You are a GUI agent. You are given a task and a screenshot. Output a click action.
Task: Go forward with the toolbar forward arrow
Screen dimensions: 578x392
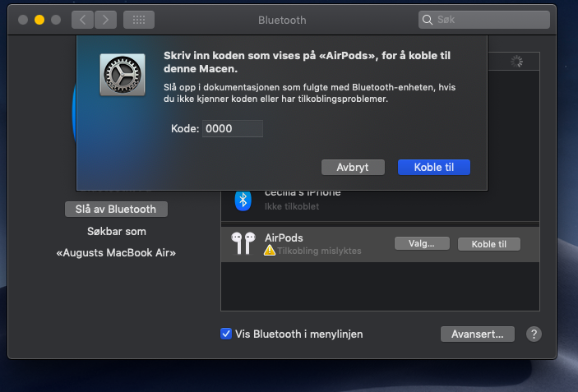pos(105,20)
